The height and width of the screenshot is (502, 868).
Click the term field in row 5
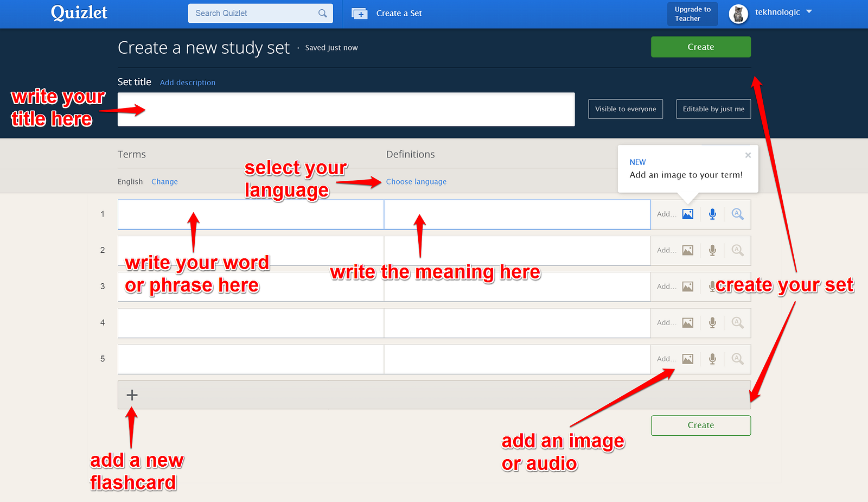[251, 359]
